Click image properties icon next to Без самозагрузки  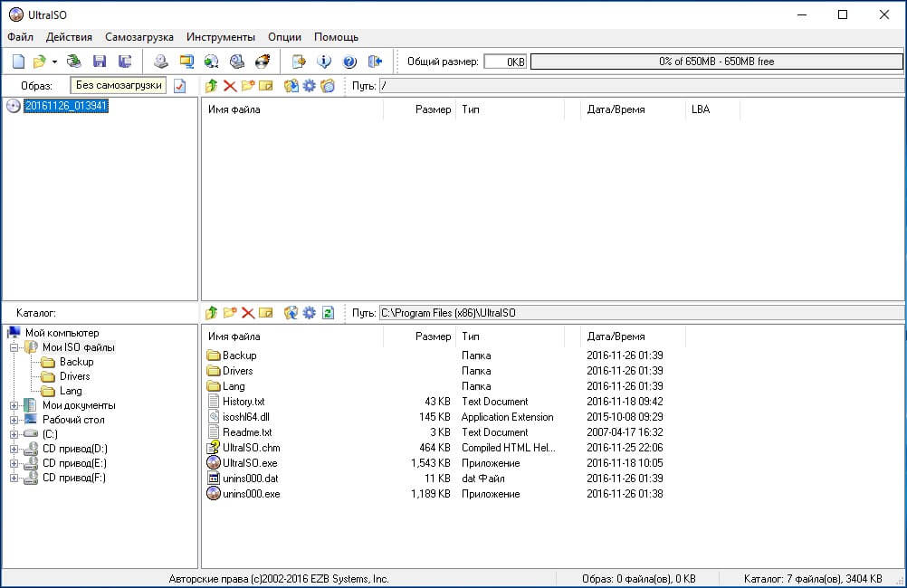[180, 86]
